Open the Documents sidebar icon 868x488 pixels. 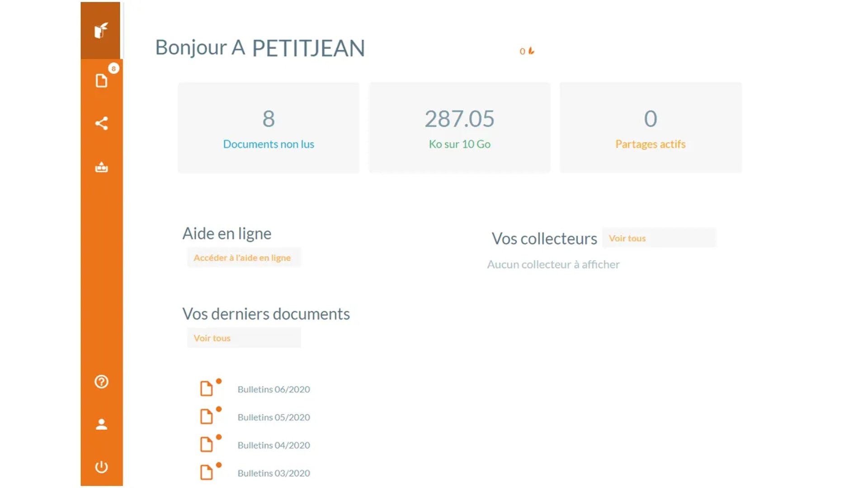[x=101, y=81]
